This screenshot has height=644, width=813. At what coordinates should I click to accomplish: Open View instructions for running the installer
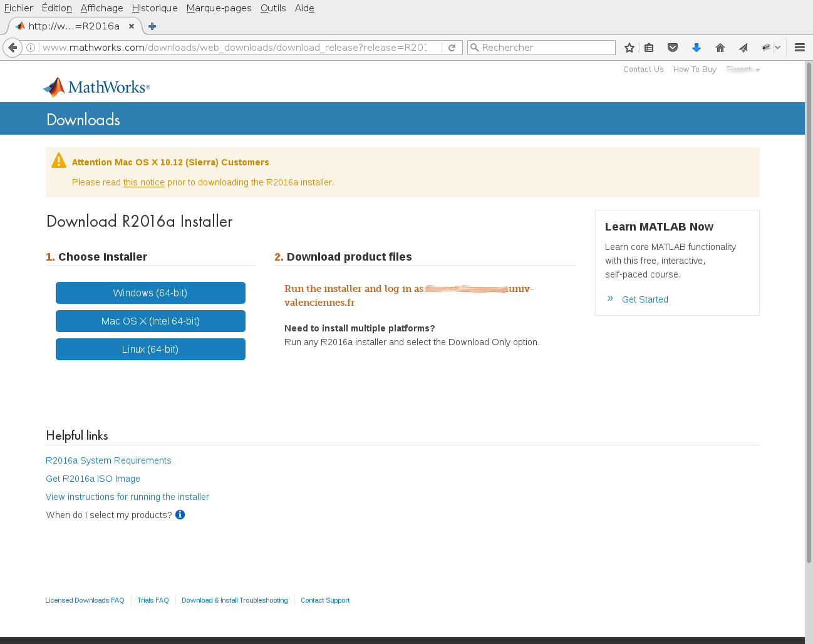click(x=127, y=497)
